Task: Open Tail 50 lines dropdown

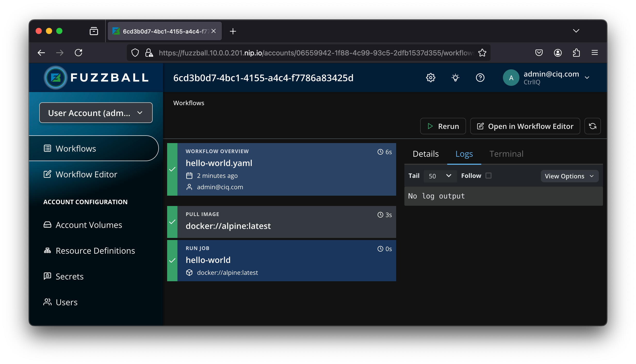Action: click(440, 176)
